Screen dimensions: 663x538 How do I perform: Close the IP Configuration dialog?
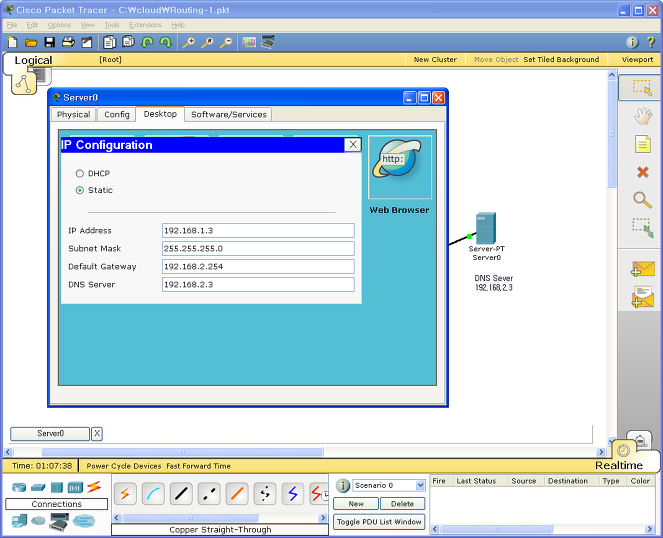[353, 145]
